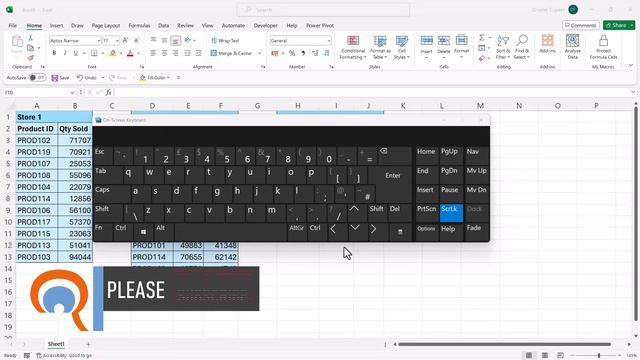Expand the Share button dropdown arrow
Screen dimensions: 640x360
(632, 25)
